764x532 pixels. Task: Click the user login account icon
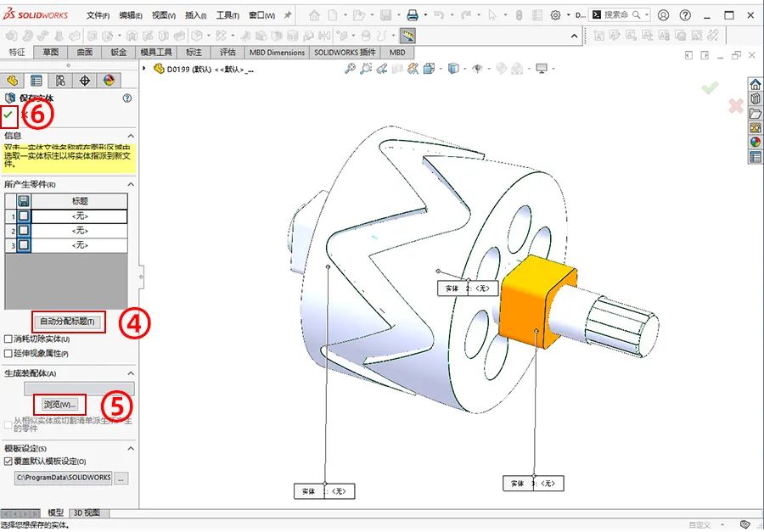[663, 15]
